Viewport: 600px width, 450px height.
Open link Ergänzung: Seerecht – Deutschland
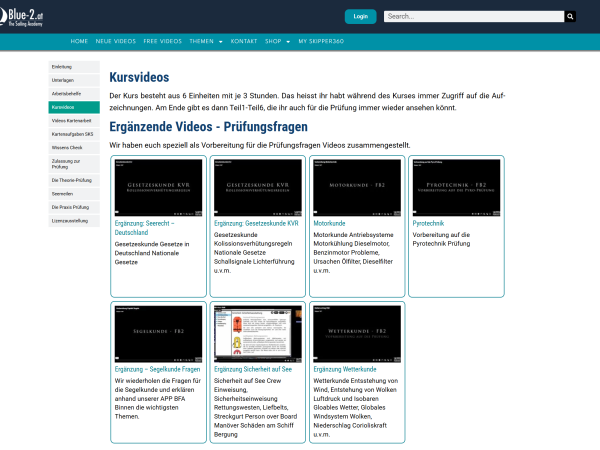coord(144,228)
